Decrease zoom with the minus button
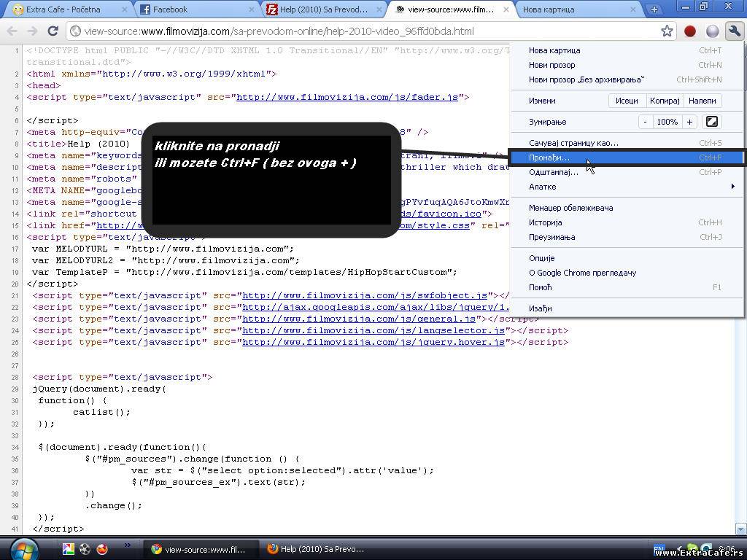This screenshot has width=747, height=560. click(x=646, y=122)
